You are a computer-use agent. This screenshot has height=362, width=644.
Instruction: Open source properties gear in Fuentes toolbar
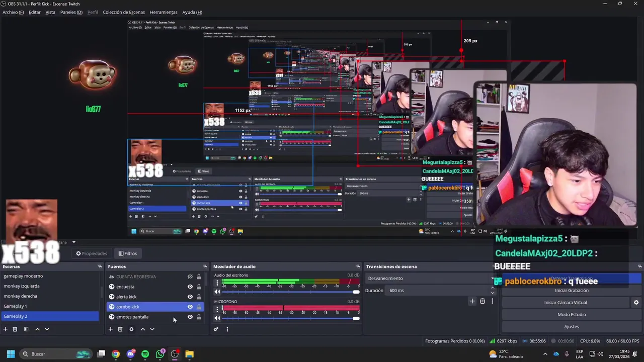[x=131, y=329]
